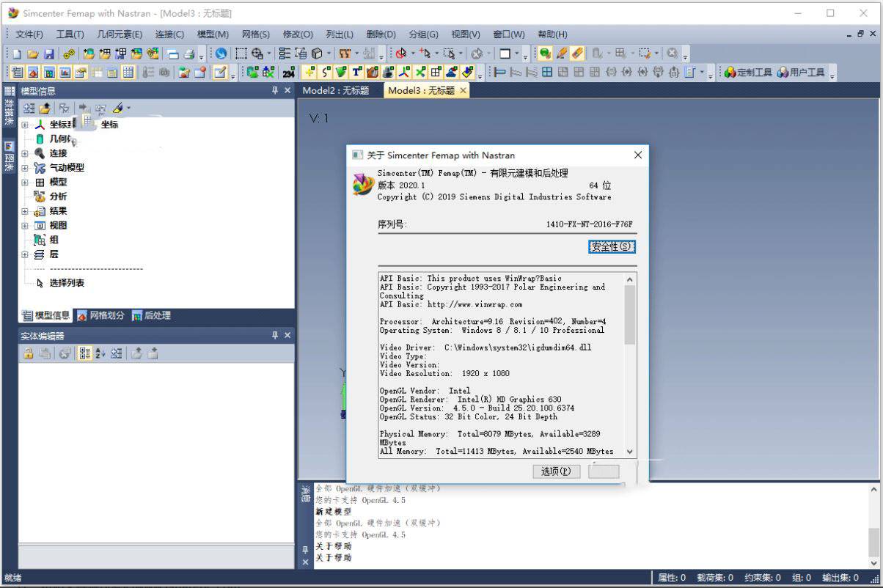The height and width of the screenshot is (588, 883).
Task: Click the A-Z sort icon in 实体编辑器
Action: pos(100,353)
